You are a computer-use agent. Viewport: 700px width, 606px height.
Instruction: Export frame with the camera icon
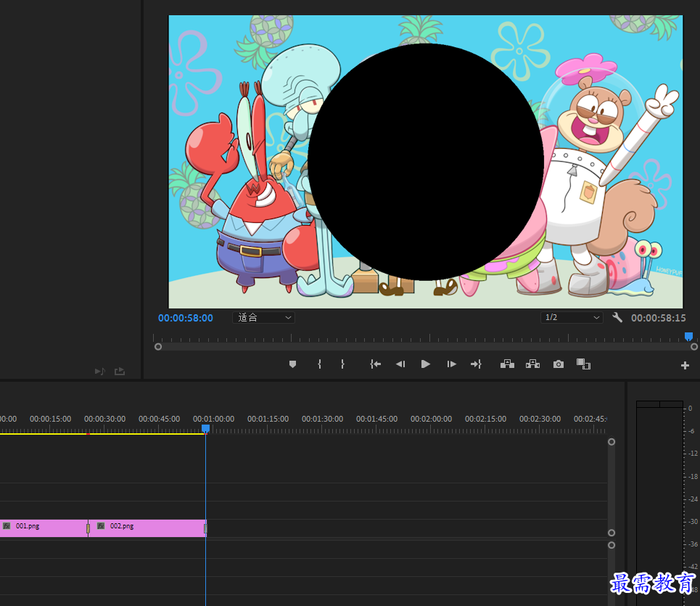[558, 364]
